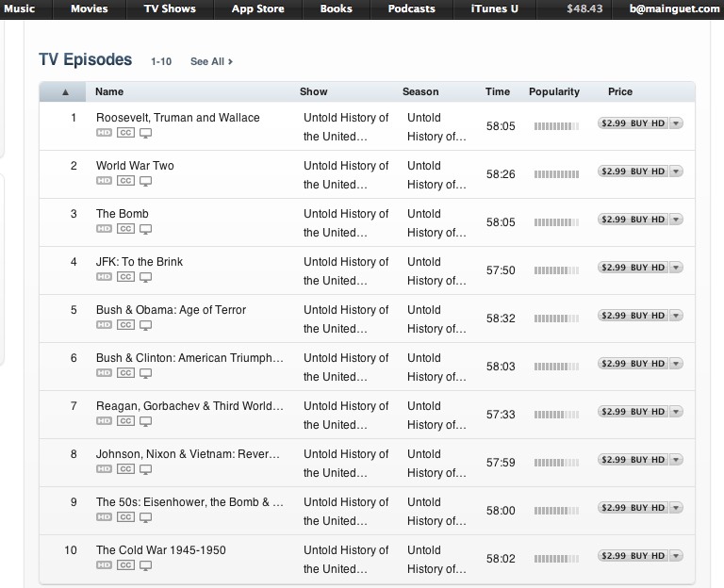The height and width of the screenshot is (588, 724).
Task: Expand price dropdown arrow for JFK episode
Action: [x=676, y=268]
